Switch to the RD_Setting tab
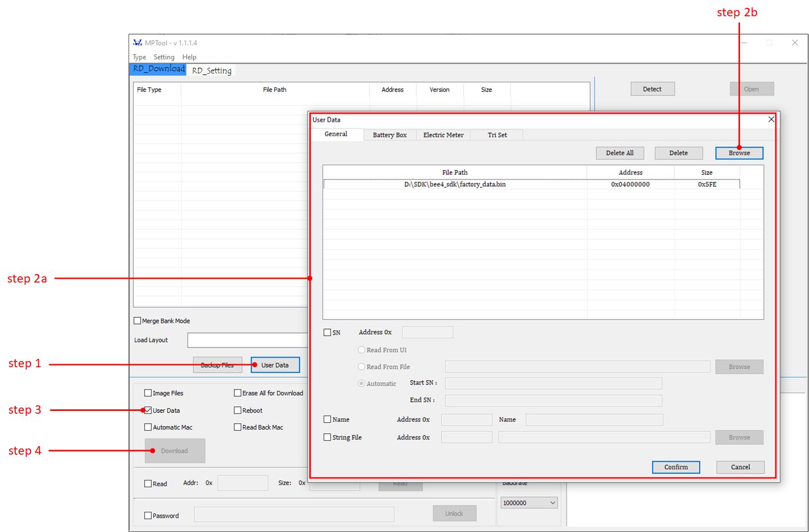809x532 pixels. pos(212,71)
